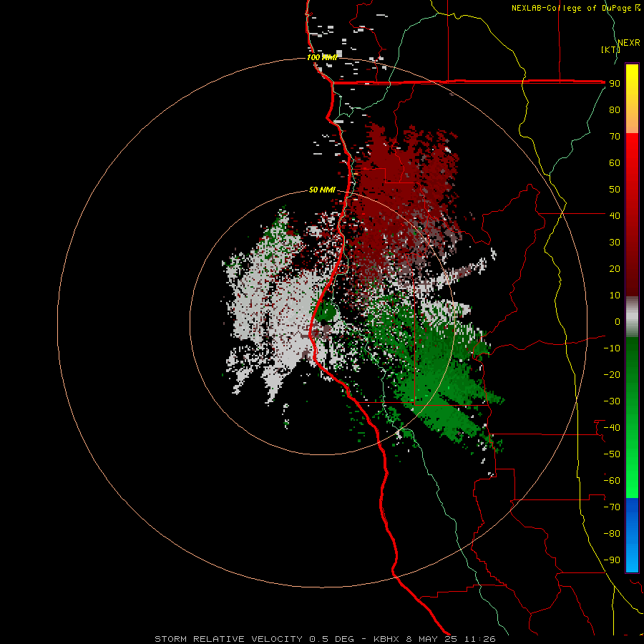Click the positive 70 value on the velocity scale
The width and height of the screenshot is (644, 644).
point(615,137)
